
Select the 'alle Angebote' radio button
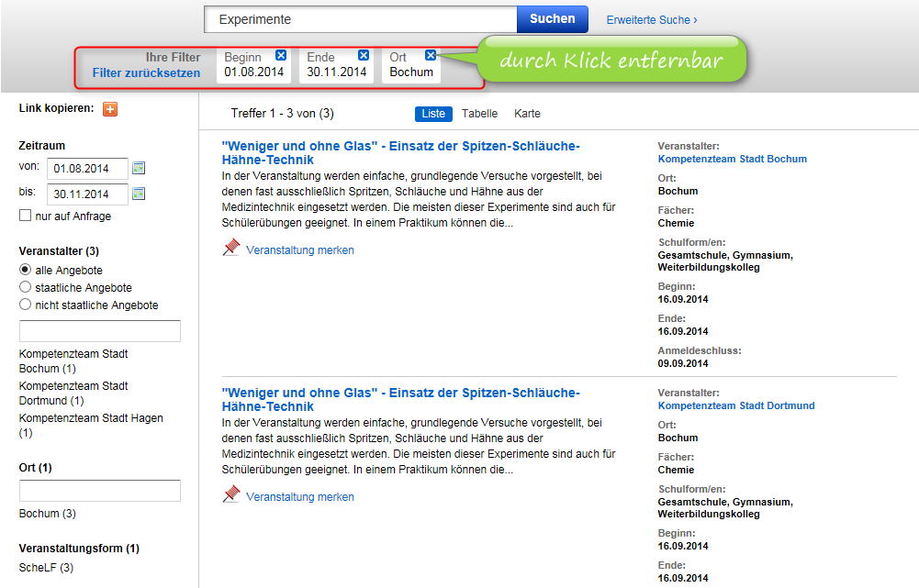[x=26, y=270]
